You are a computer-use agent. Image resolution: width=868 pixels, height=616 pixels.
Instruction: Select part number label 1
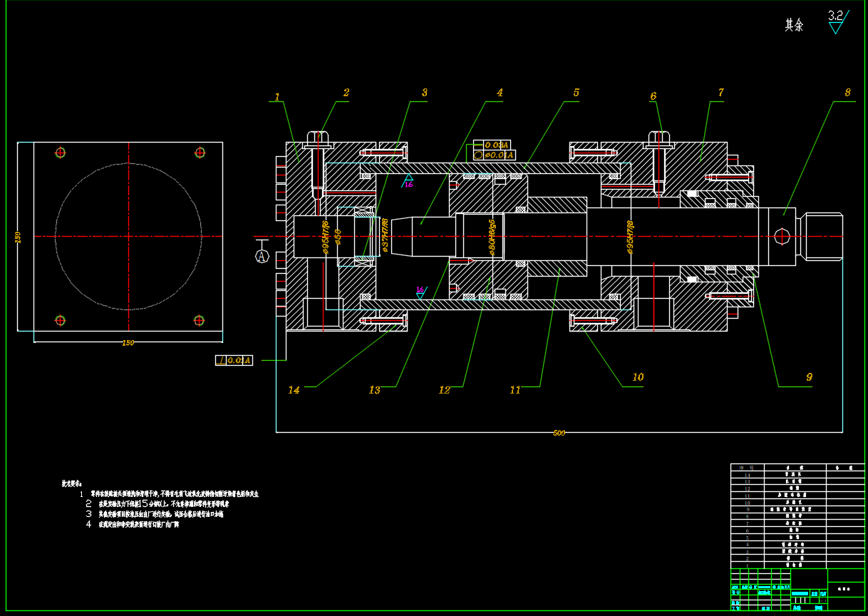click(277, 97)
